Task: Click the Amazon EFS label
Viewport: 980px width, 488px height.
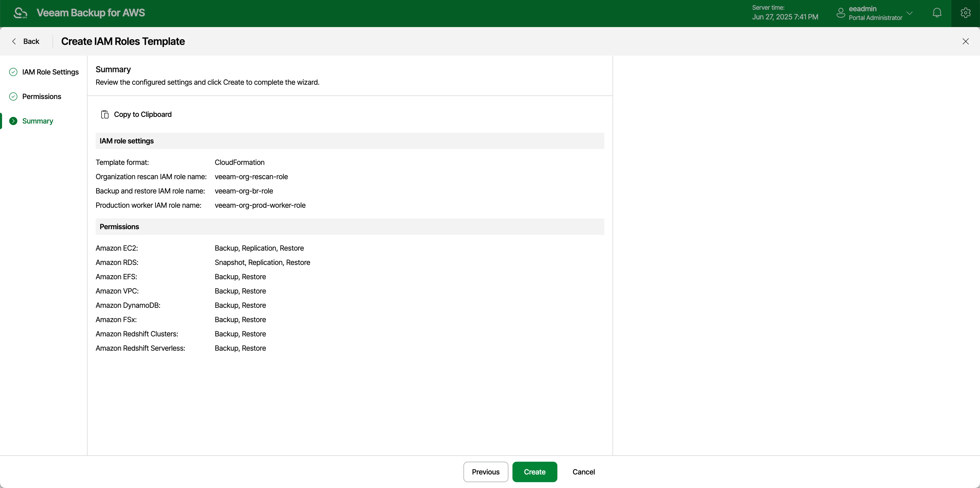Action: (116, 277)
